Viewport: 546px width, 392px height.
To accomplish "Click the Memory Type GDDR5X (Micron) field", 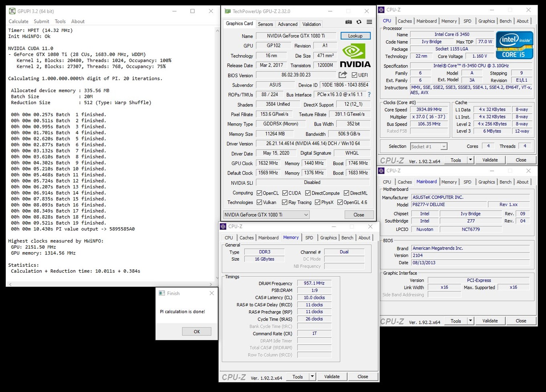I will point(280,124).
